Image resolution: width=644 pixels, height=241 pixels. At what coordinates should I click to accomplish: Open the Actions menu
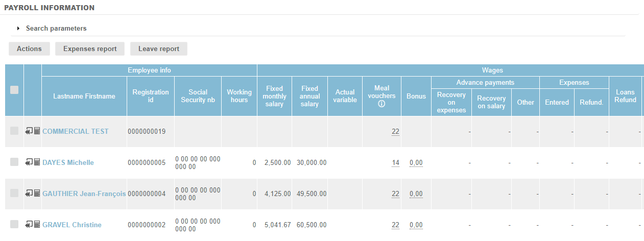[29, 49]
